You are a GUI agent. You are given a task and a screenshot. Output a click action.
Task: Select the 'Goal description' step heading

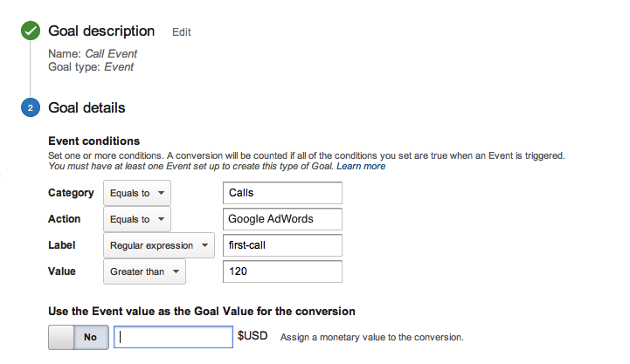click(101, 31)
